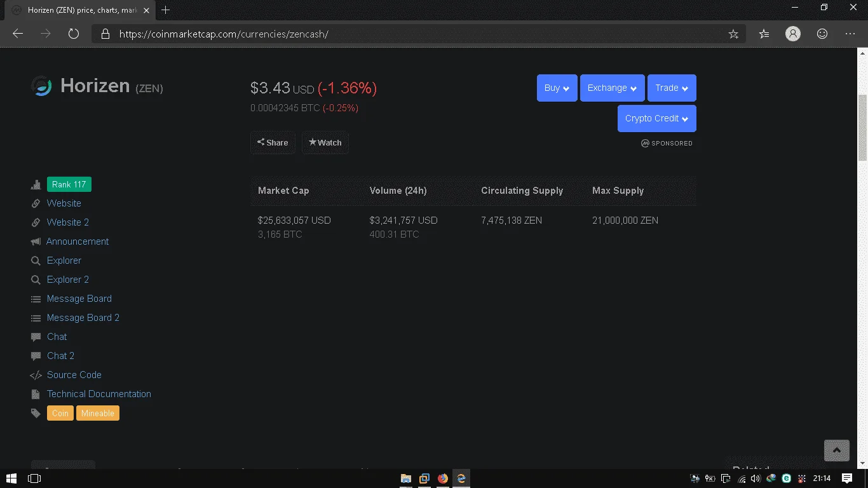
Task: Expand the Crypto Credit dropdown
Action: (x=656, y=118)
